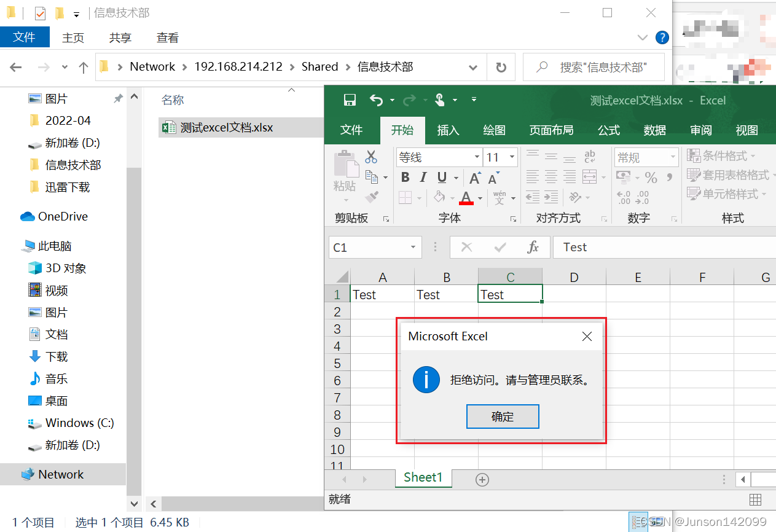Screen dimensions: 776x532
Task: Switch to the 公式 ribbon tab
Action: [x=609, y=130]
